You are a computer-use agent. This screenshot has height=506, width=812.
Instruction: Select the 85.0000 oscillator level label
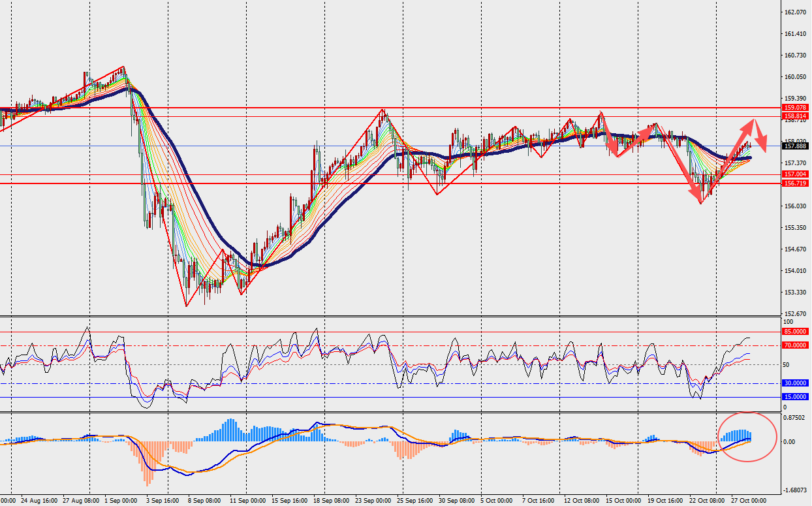click(795, 332)
